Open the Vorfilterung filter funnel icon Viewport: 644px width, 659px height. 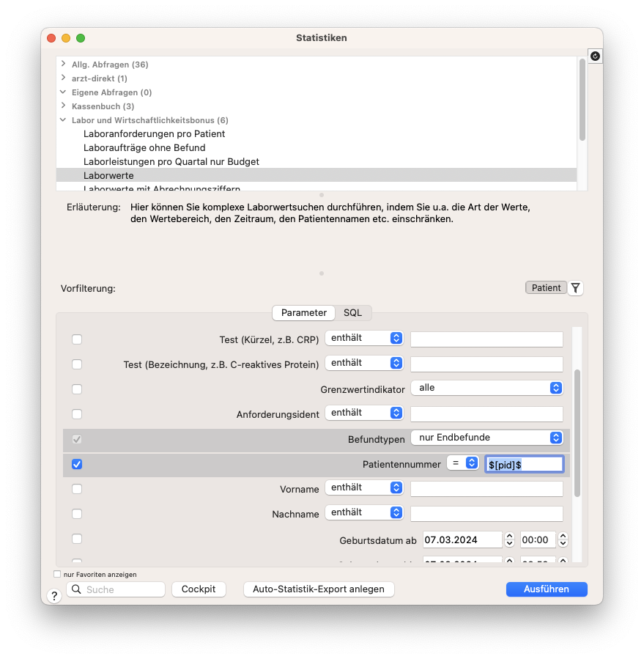coord(576,288)
